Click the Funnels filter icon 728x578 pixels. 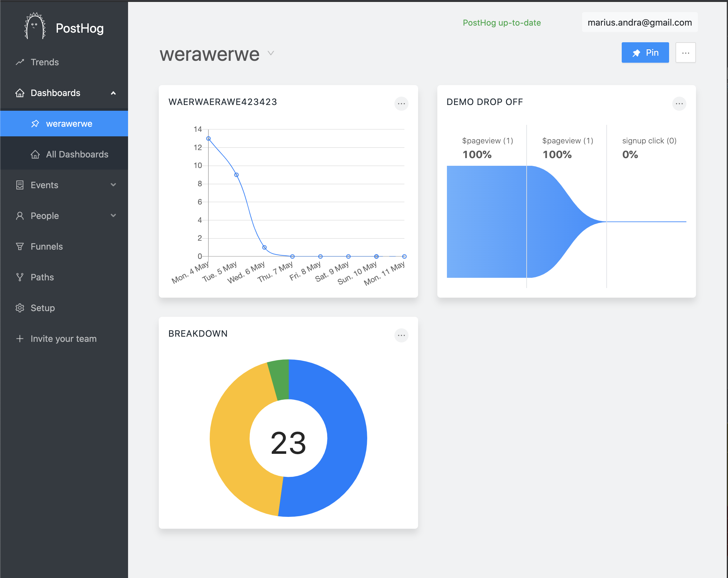coord(20,246)
